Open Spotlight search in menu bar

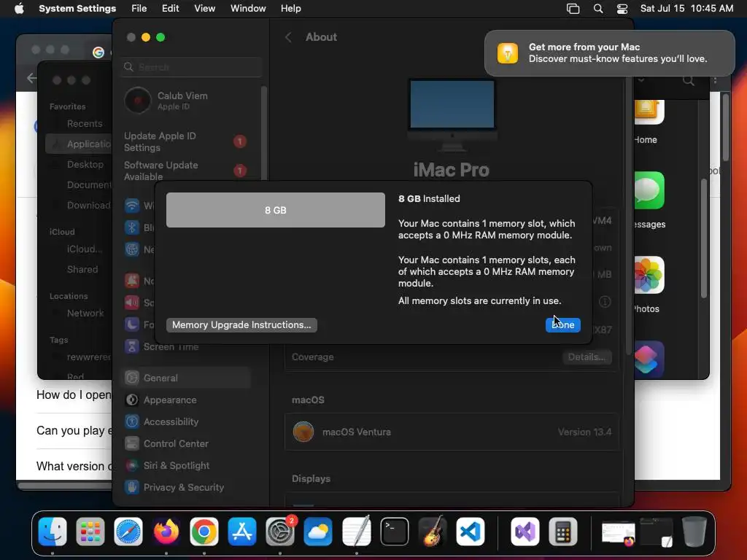pos(598,9)
